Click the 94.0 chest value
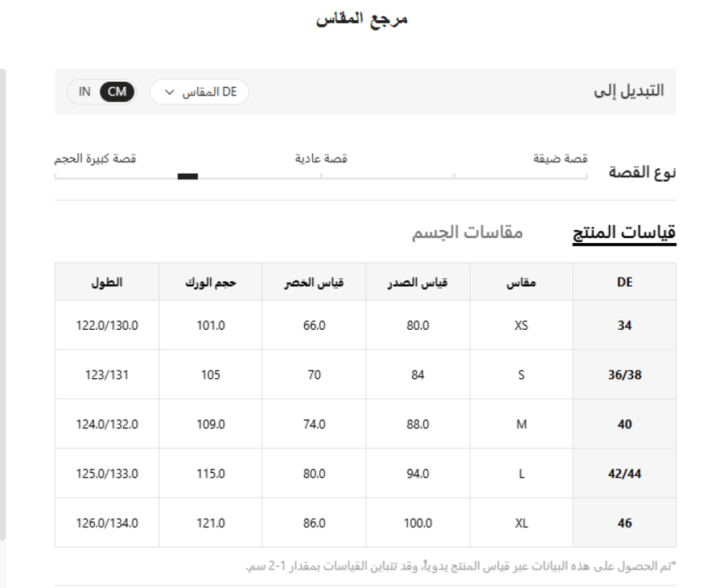This screenshot has width=724, height=588. point(418,474)
